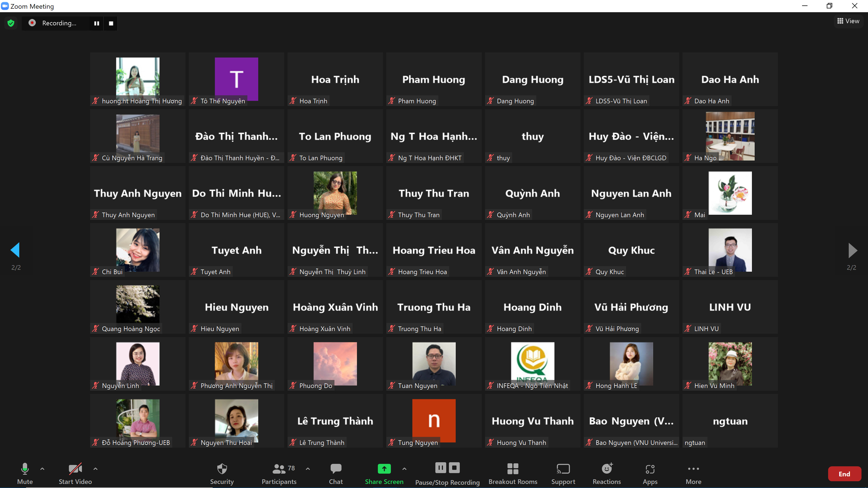Click Nguyen Thu Hoai participant photo
This screenshot has width=868, height=488.
click(236, 420)
